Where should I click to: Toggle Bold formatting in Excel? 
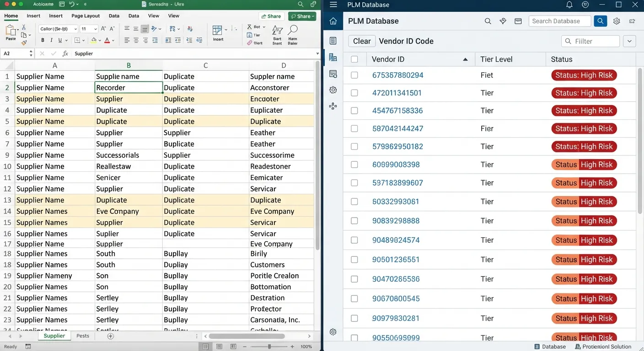tap(43, 40)
